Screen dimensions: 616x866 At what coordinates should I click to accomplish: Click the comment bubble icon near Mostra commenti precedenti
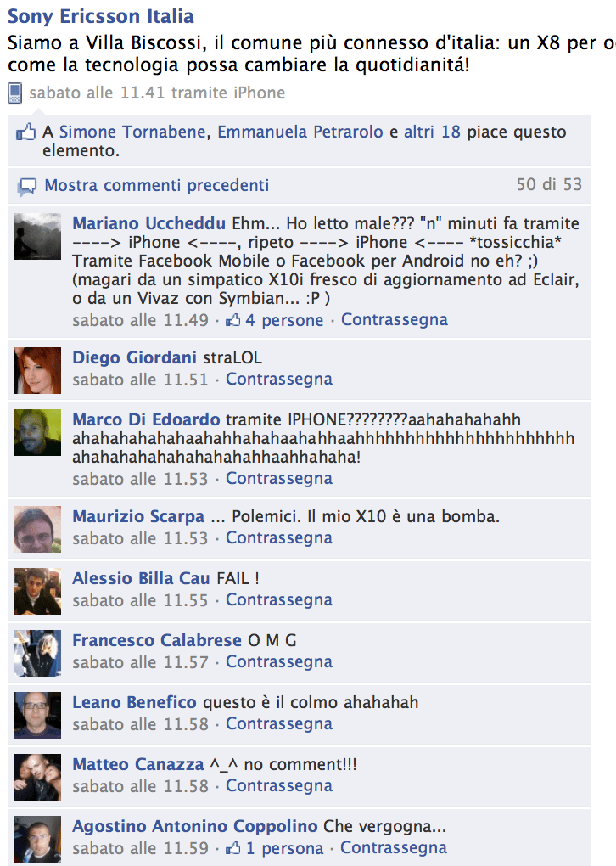click(x=26, y=187)
